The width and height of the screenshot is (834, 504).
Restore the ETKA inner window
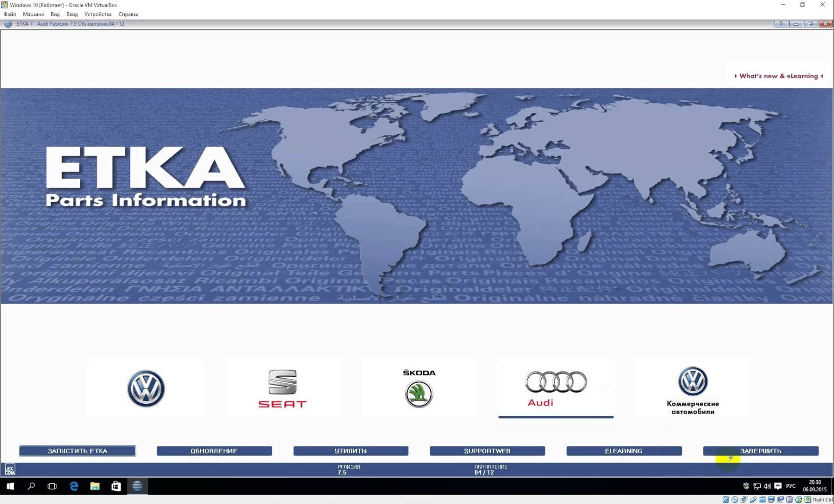[810, 24]
